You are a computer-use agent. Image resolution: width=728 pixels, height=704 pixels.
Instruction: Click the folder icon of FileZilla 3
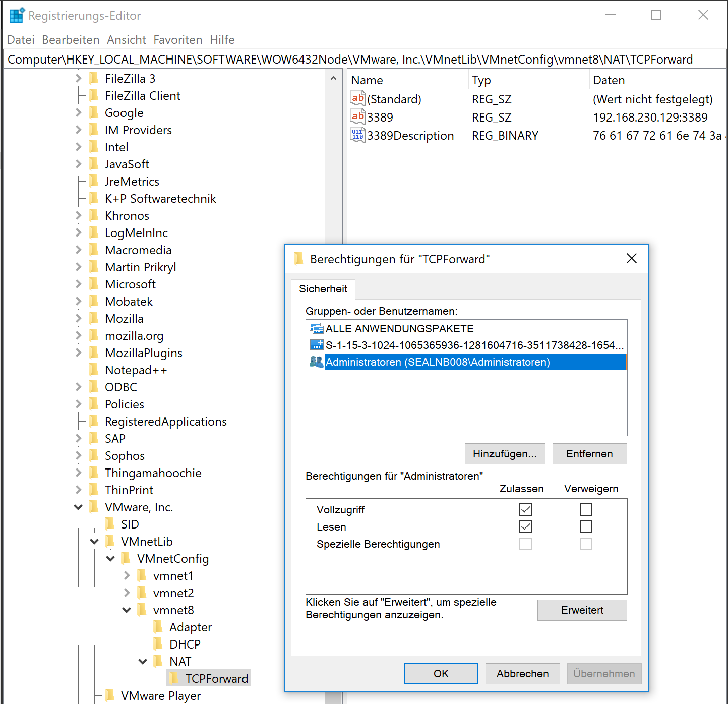93,78
